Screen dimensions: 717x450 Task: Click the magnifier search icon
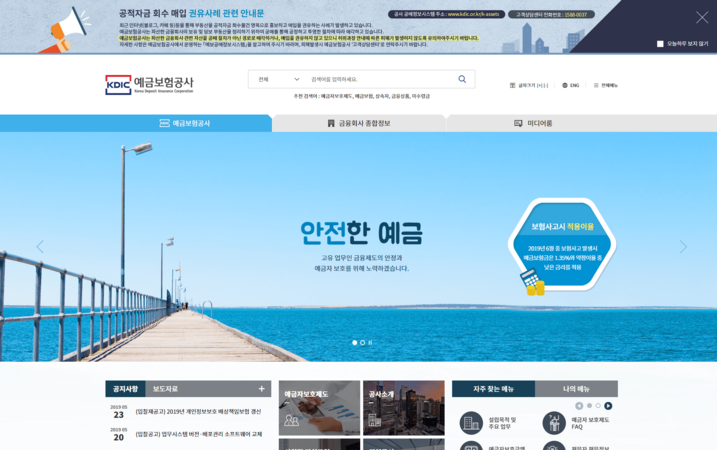click(462, 79)
